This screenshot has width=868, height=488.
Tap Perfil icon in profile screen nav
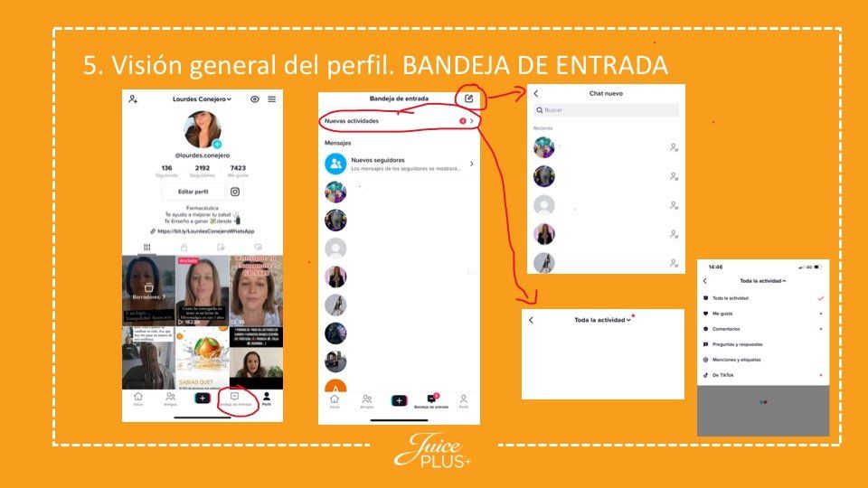(x=267, y=399)
